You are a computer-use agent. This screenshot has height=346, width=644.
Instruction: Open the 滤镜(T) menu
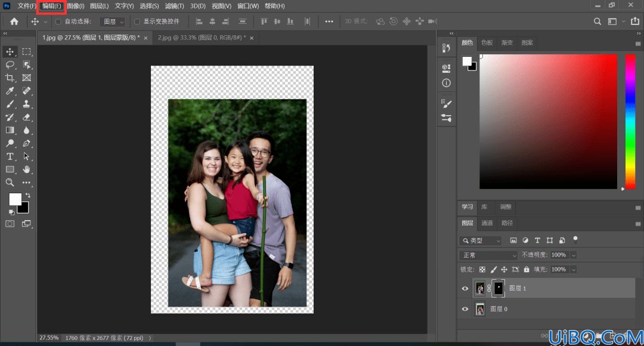tap(174, 6)
